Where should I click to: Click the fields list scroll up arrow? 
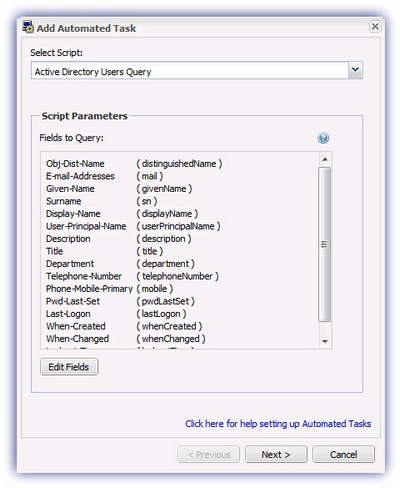pos(325,160)
